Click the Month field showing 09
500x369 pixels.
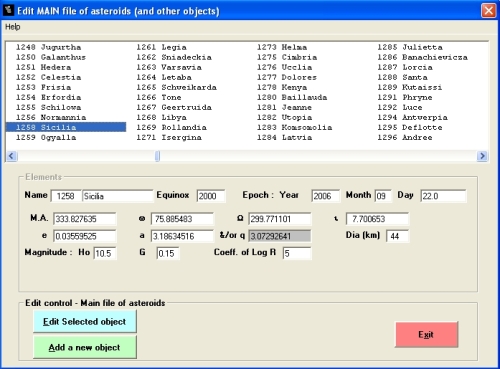(x=383, y=196)
